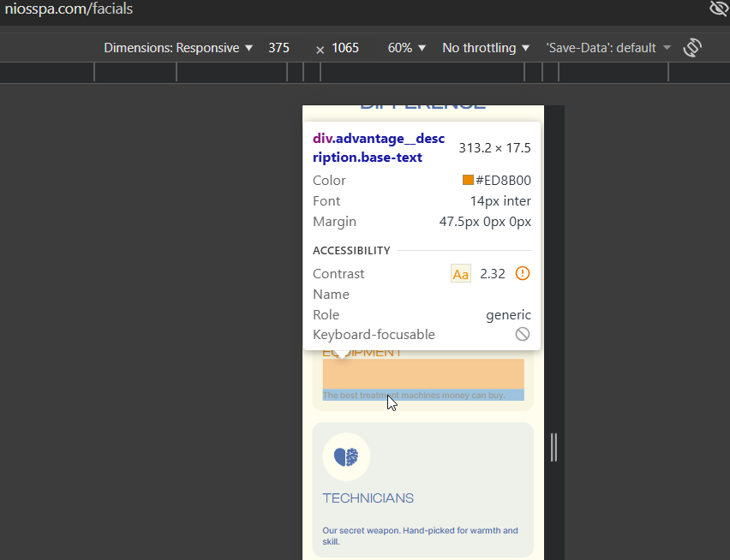
Task: Click the Keyboard-focusable label
Action: (x=374, y=335)
